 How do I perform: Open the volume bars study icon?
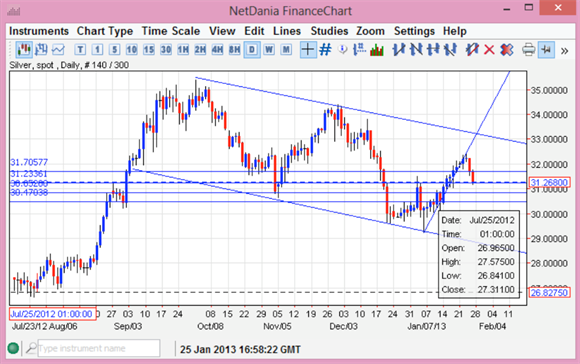pos(377,50)
